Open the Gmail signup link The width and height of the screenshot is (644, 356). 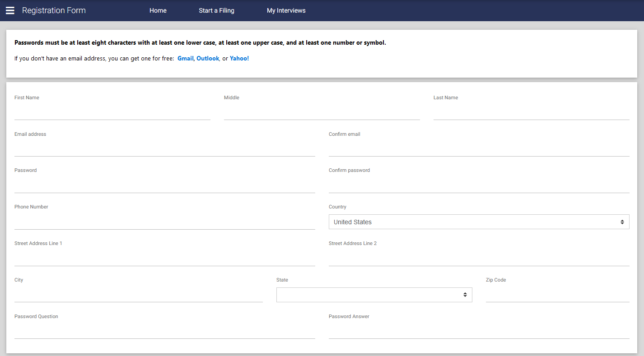tap(185, 58)
